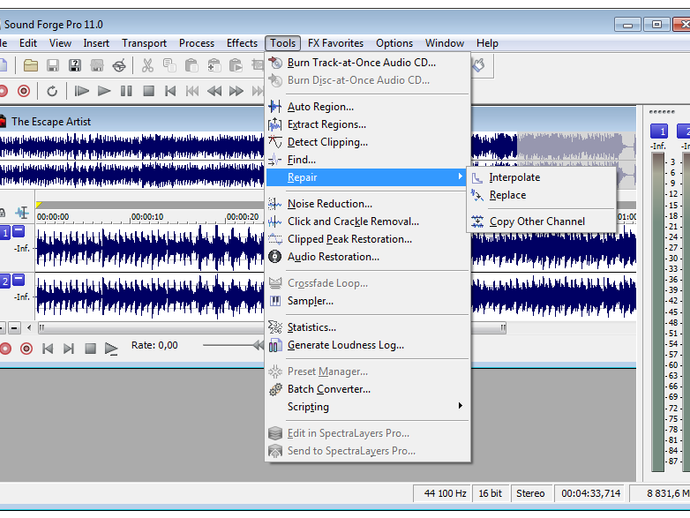This screenshot has width=690, height=518.
Task: Pause playback in transport bar
Action: pos(126,91)
